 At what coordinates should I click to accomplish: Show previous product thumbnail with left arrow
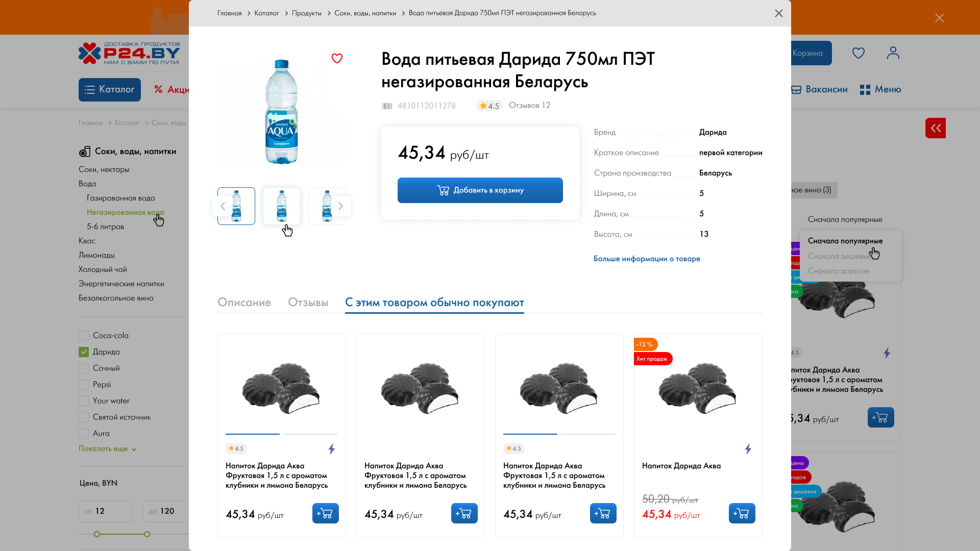(223, 206)
